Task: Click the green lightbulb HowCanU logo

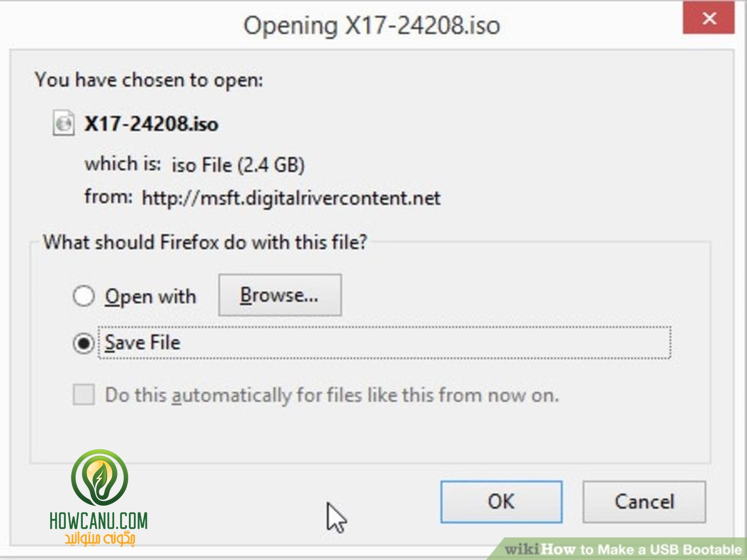Action: (100, 478)
